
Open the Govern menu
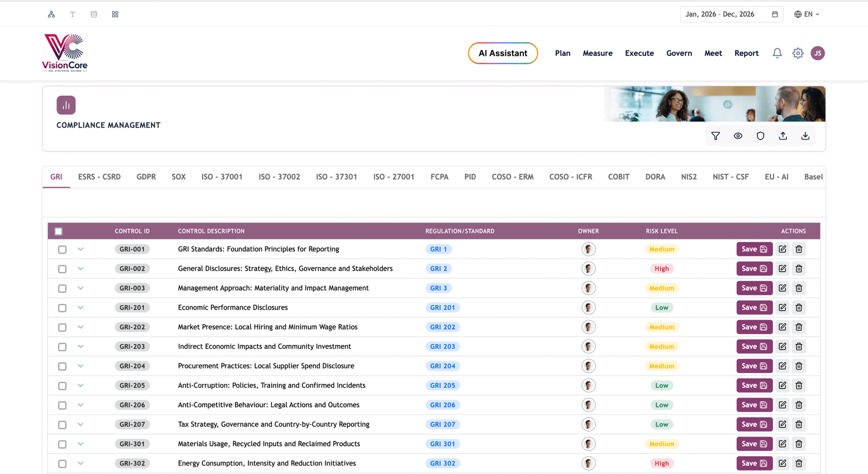pos(679,53)
